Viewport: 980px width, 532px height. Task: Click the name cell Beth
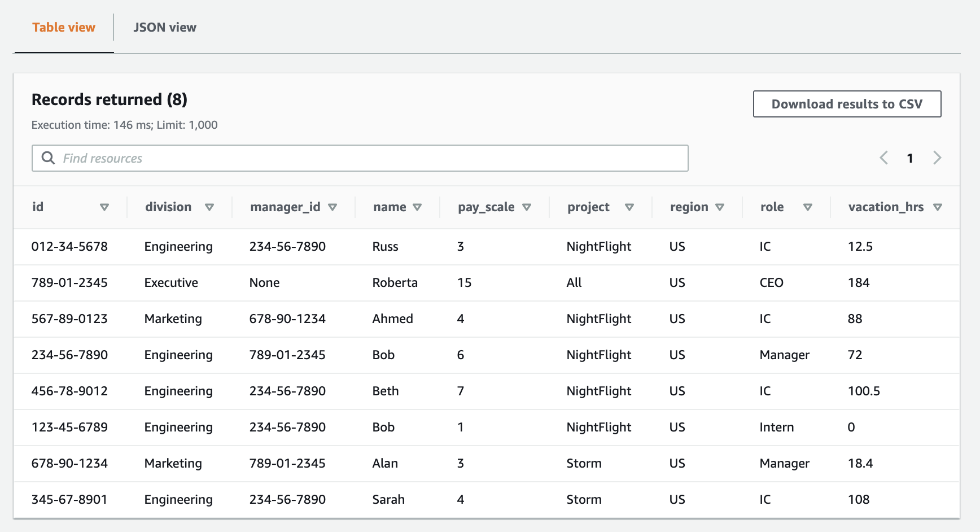pos(386,391)
